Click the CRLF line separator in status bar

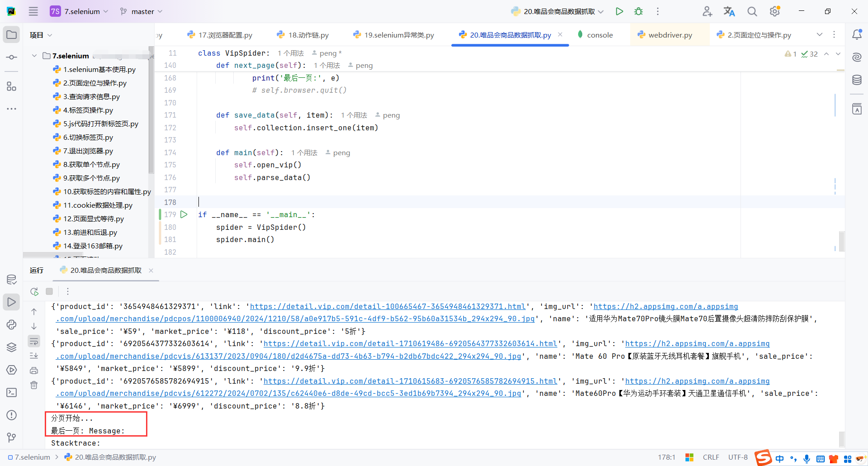(711, 457)
